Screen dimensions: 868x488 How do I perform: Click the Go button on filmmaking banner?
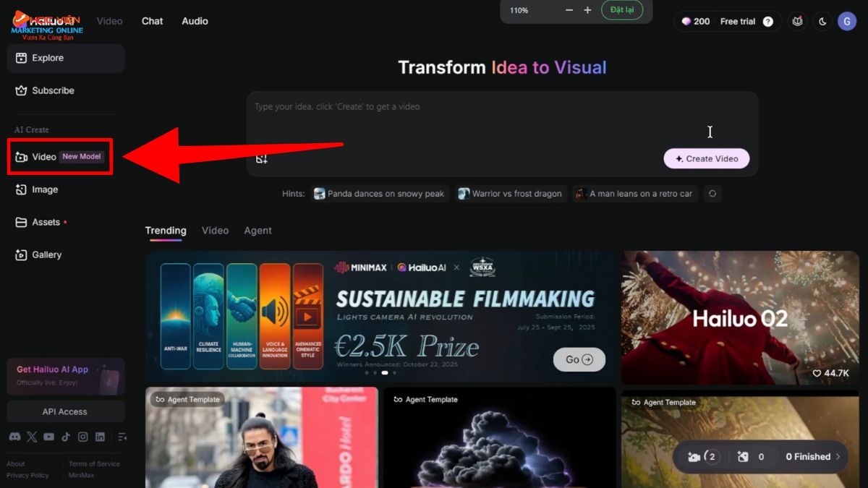click(x=579, y=359)
